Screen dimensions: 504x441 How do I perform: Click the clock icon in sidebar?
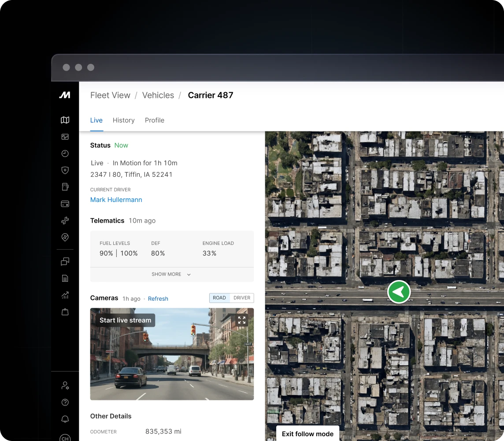pyautogui.click(x=65, y=153)
